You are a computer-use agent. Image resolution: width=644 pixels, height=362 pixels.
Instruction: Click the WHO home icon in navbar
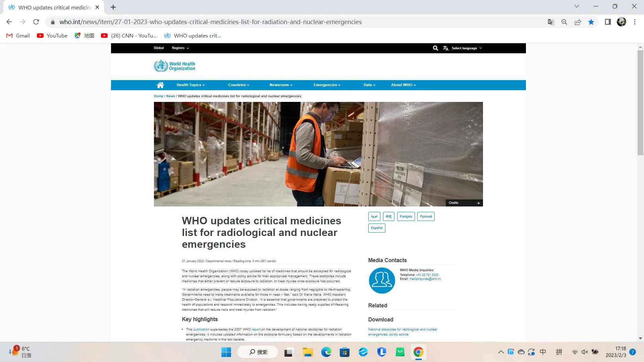160,85
